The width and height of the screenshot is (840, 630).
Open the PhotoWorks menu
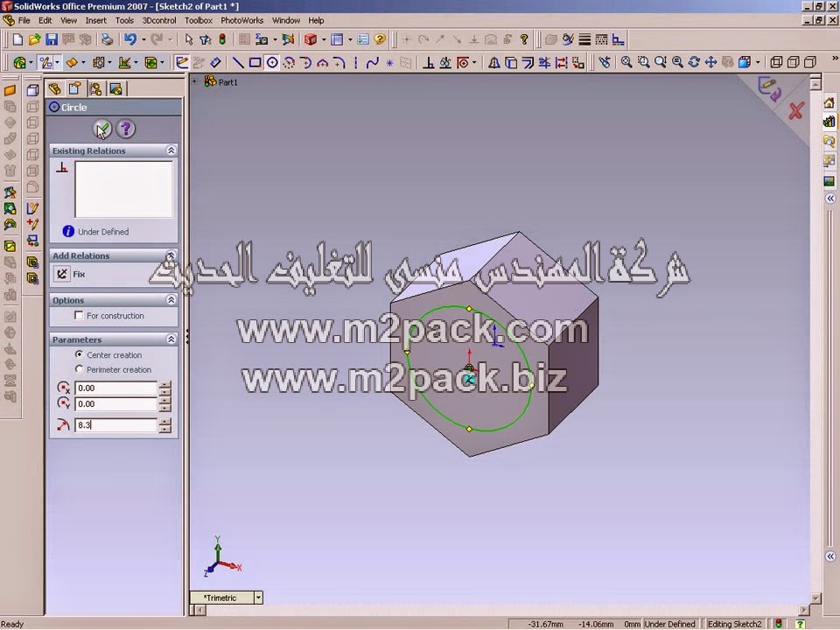click(x=242, y=20)
